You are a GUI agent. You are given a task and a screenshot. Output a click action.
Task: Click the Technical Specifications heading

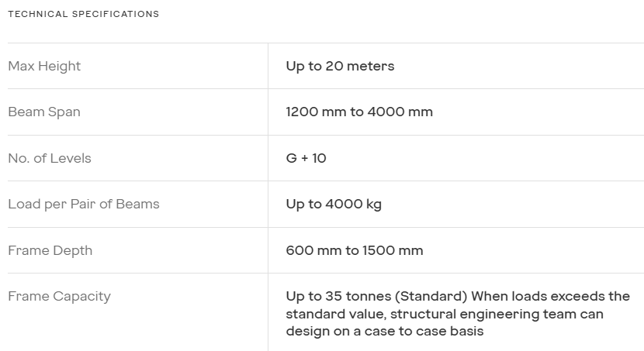[83, 14]
